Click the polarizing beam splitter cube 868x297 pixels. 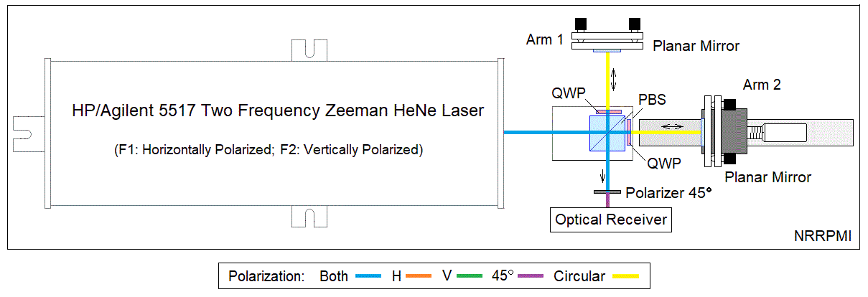[x=608, y=133]
